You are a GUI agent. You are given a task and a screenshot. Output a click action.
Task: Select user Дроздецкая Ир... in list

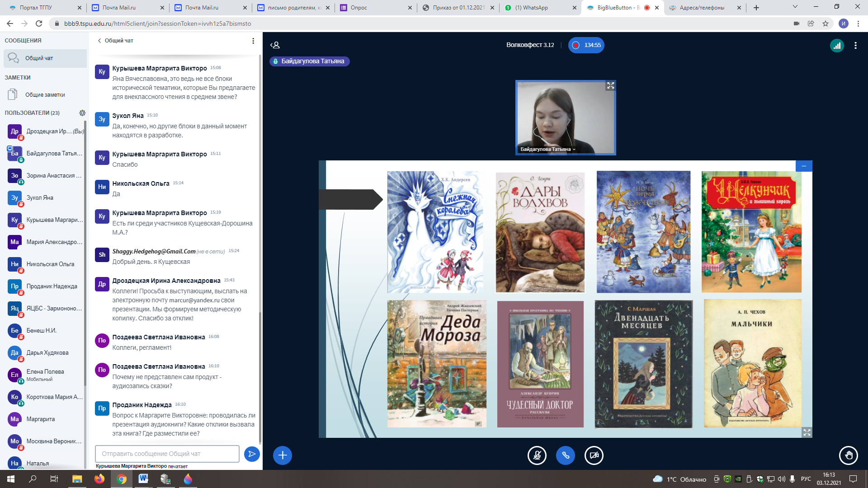click(x=45, y=131)
